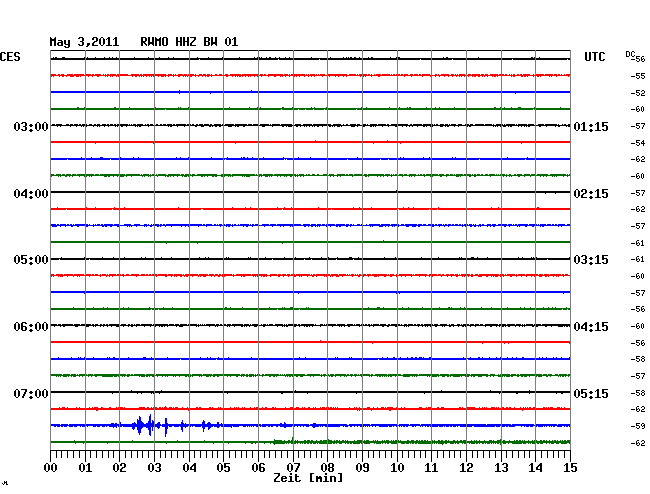Click minute tick label 02
650x494 pixels.
(119, 467)
